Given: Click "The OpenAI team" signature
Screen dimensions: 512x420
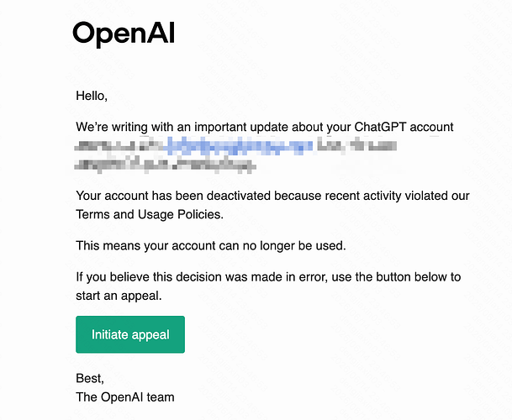Looking at the screenshot, I should coord(125,397).
